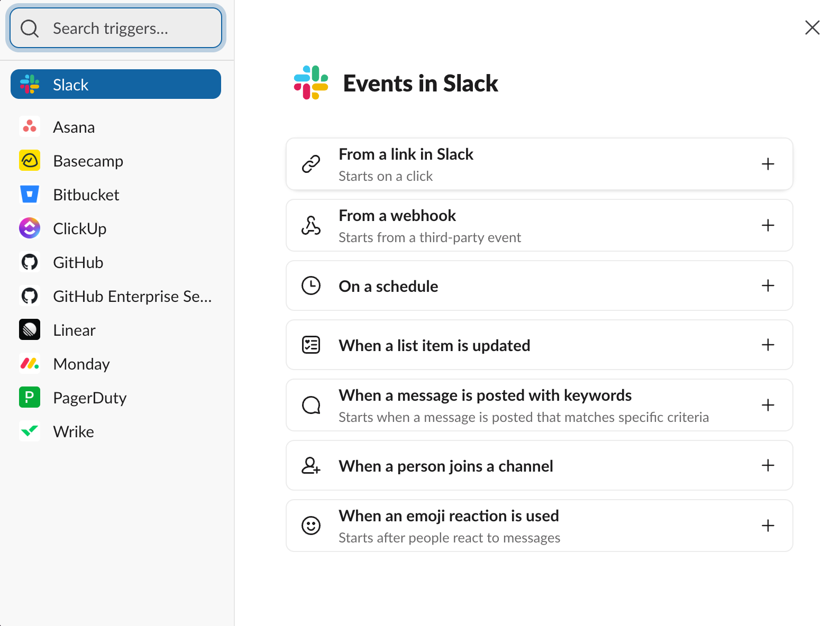The height and width of the screenshot is (626, 840).
Task: Click the Monday app icon
Action: pos(30,364)
